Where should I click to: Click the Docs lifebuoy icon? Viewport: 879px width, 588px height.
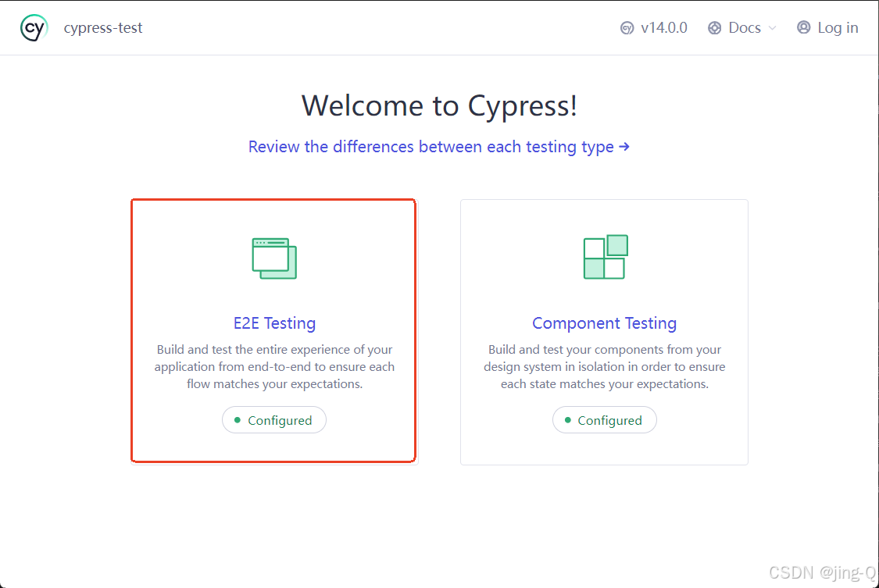click(714, 28)
